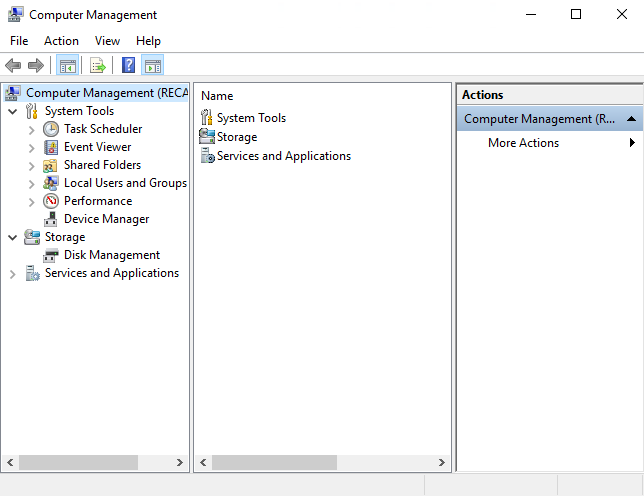This screenshot has height=496, width=644.
Task: Open the More Actions submenu arrow
Action: [632, 142]
